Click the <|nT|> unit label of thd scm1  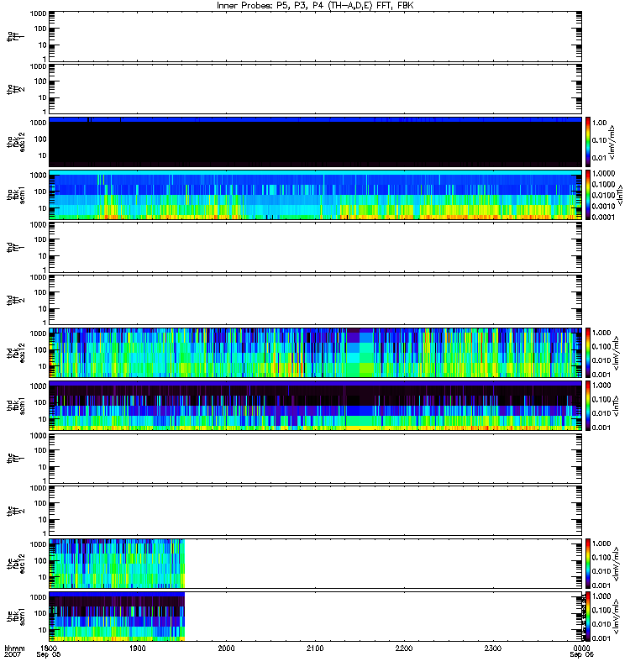click(x=617, y=406)
